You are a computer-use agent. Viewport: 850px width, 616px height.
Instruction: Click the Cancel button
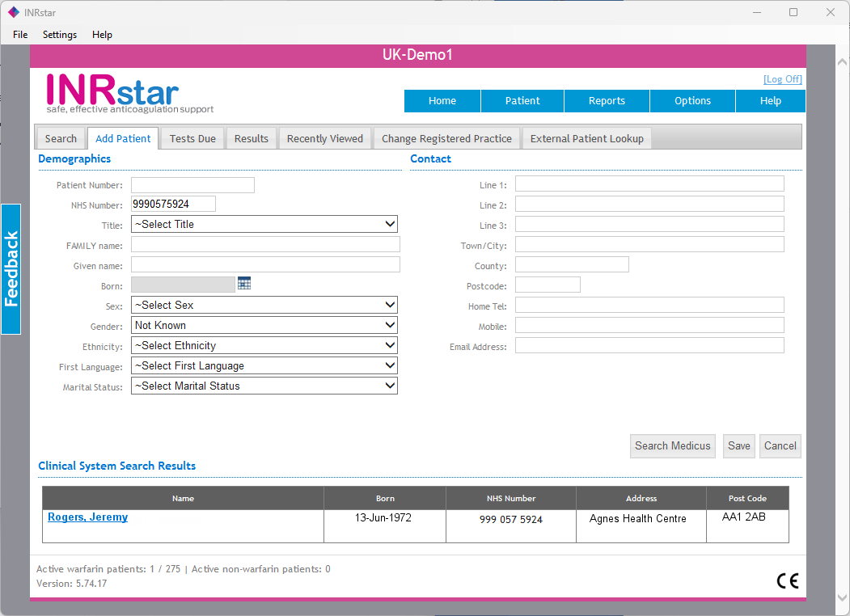(x=780, y=446)
